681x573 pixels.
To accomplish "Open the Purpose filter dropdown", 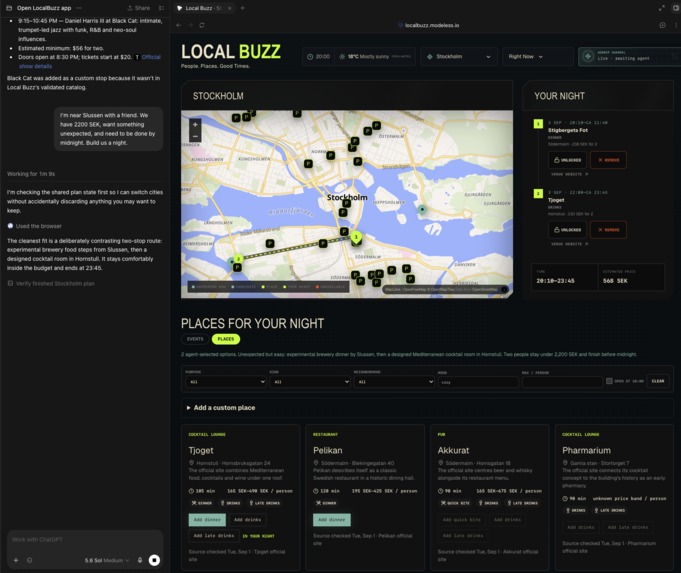I will click(x=225, y=382).
